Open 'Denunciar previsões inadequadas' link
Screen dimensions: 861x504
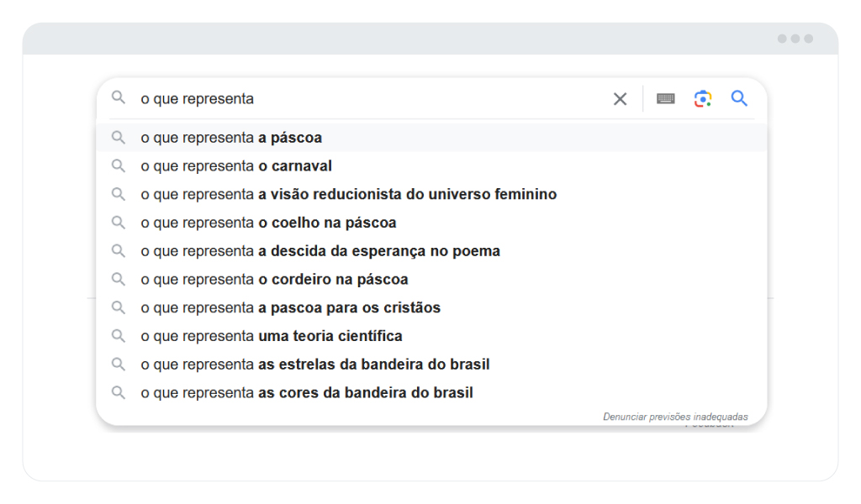click(x=675, y=417)
